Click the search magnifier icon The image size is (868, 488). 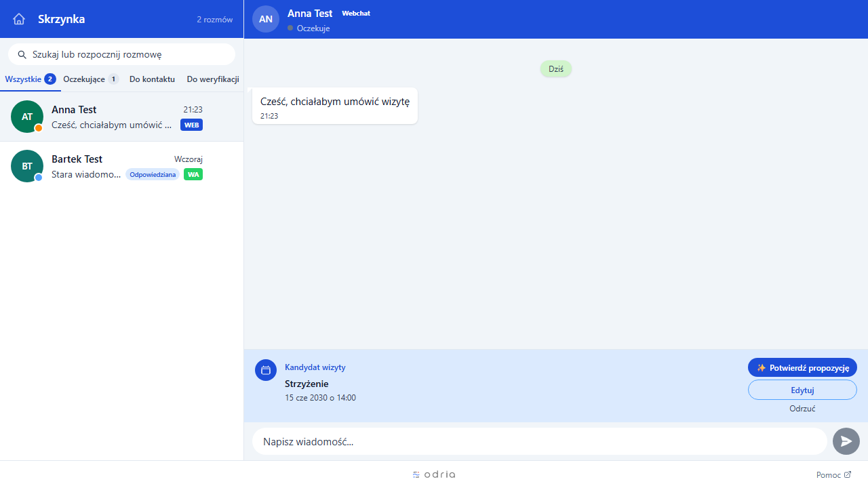point(22,54)
